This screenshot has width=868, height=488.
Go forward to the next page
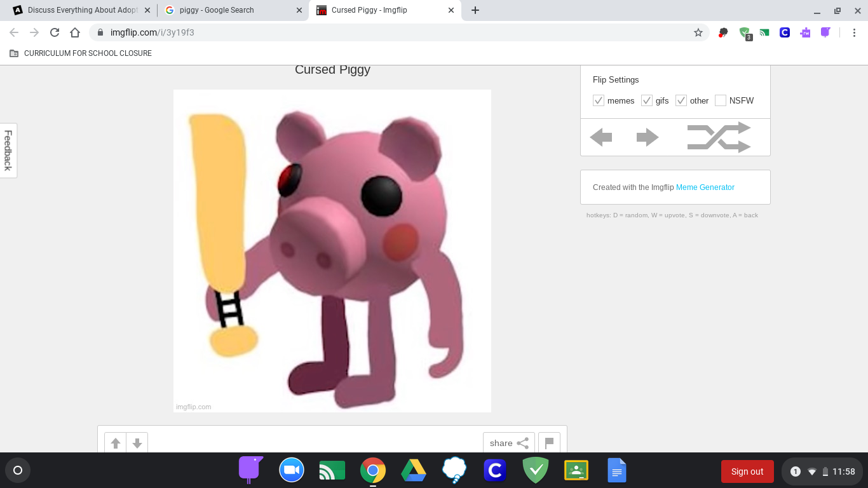(x=34, y=32)
